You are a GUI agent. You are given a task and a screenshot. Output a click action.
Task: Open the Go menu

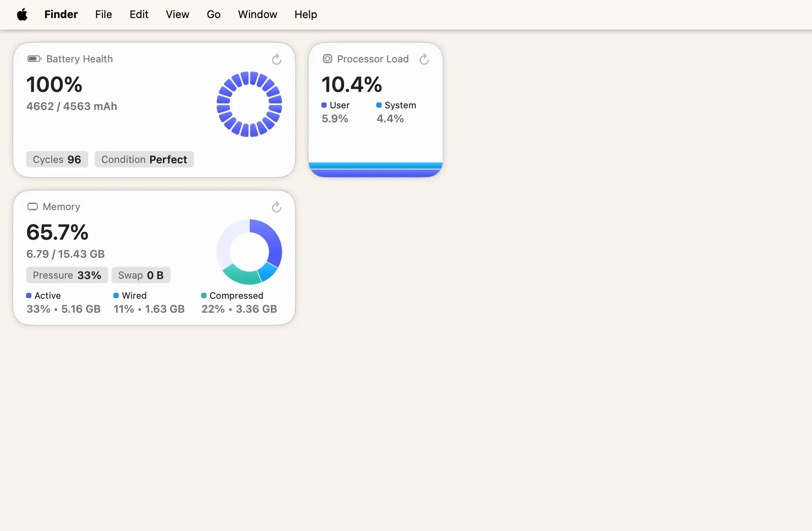point(213,14)
